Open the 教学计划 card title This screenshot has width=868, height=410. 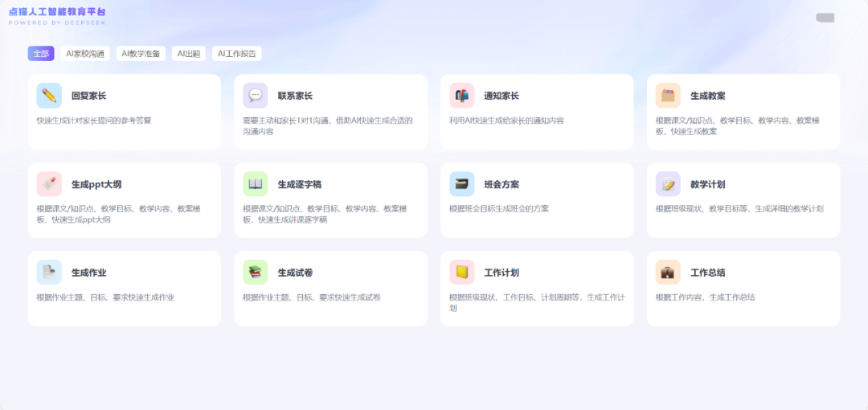[x=708, y=185]
